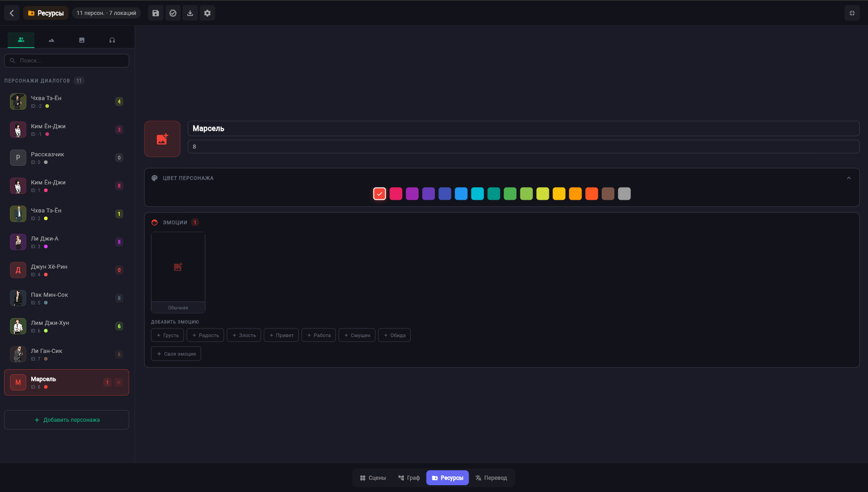Viewport: 868px width, 492px height.
Task: Open the images tab in sidebar
Action: [82, 40]
